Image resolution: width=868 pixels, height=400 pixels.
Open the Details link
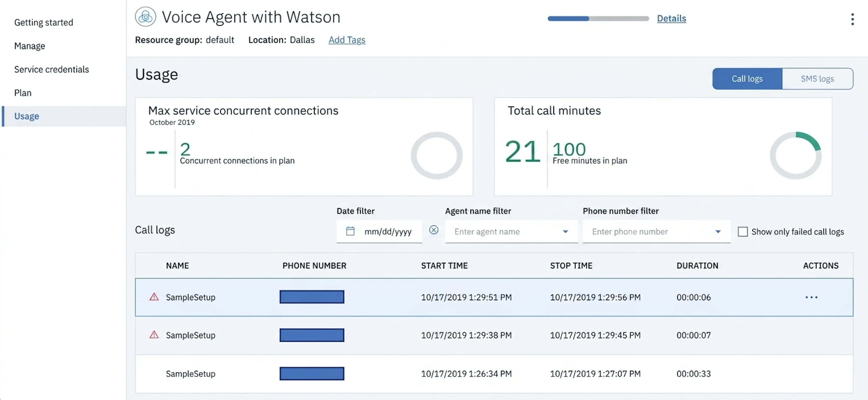(x=671, y=18)
